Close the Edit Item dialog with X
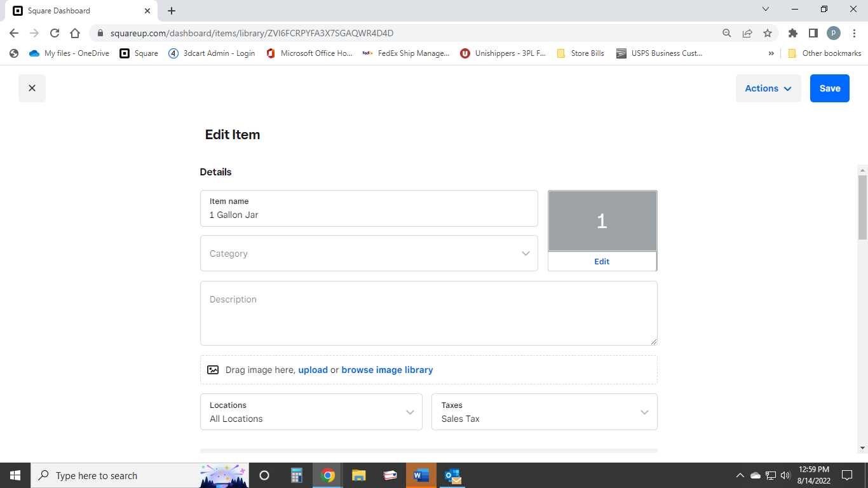 click(x=32, y=88)
